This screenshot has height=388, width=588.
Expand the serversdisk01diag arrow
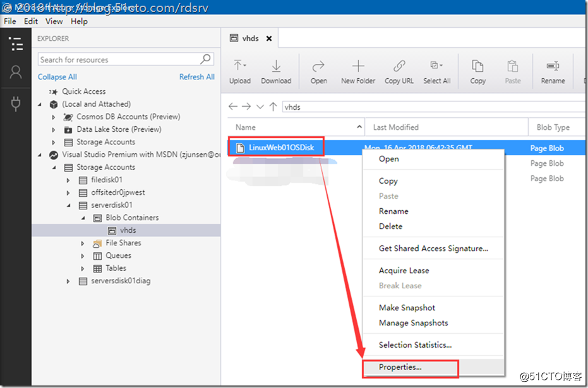(68, 281)
